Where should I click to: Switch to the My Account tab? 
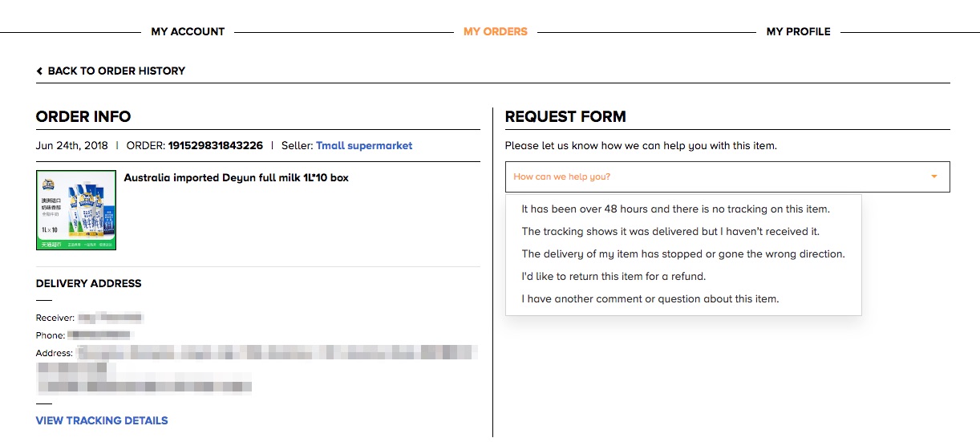188,31
